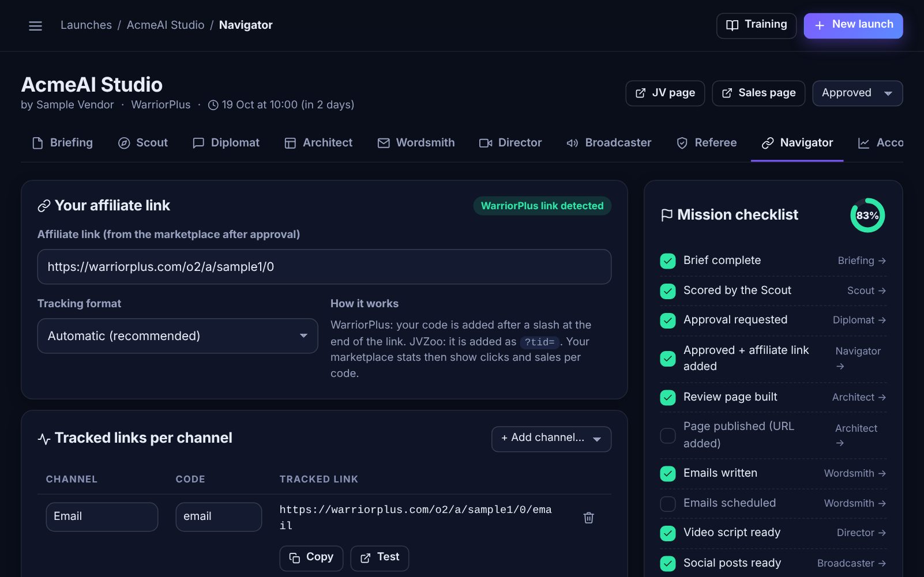Click the book icon in Training button
Image resolution: width=924 pixels, height=577 pixels.
pos(732,25)
